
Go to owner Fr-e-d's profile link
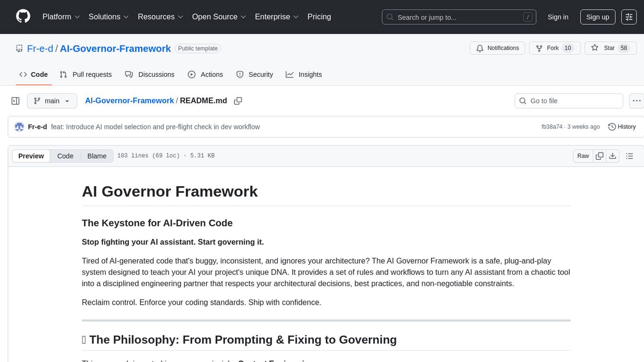click(x=40, y=48)
